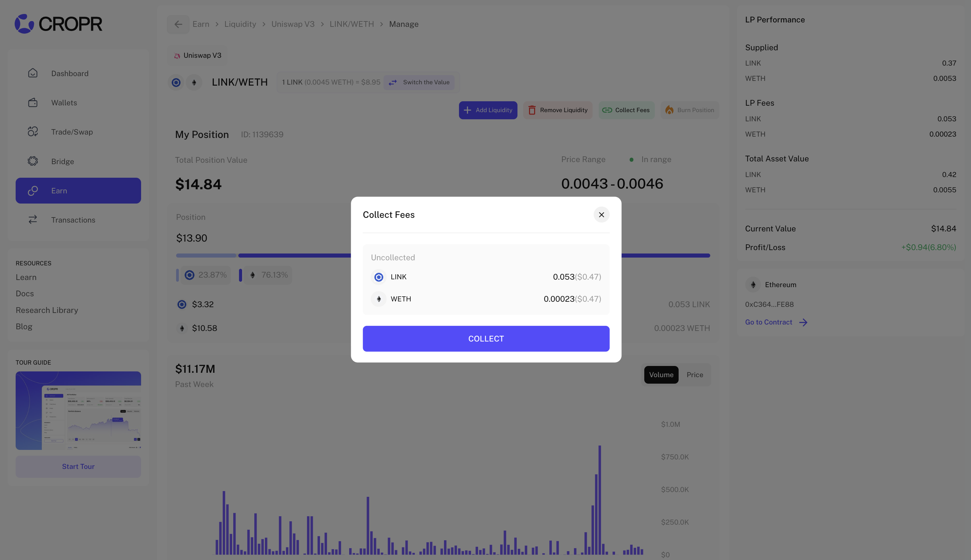Click the Tour Guide preview thumbnail
This screenshot has height=560, width=971.
pos(78,410)
